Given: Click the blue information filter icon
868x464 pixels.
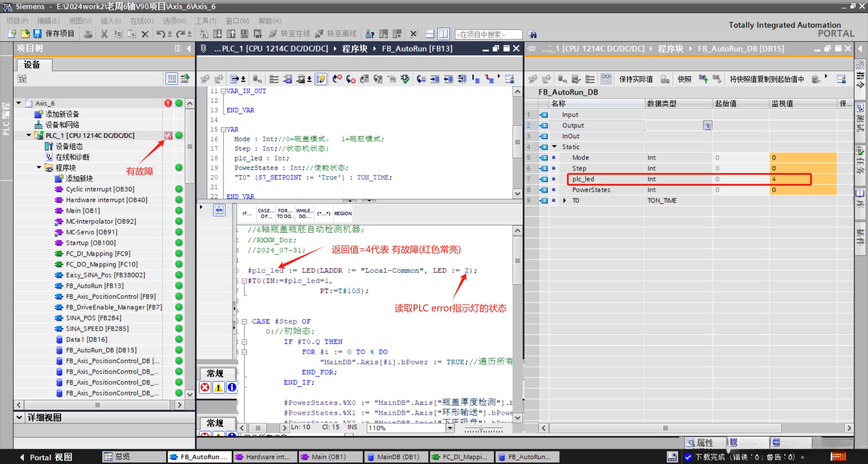Looking at the screenshot, I should pos(231,387).
